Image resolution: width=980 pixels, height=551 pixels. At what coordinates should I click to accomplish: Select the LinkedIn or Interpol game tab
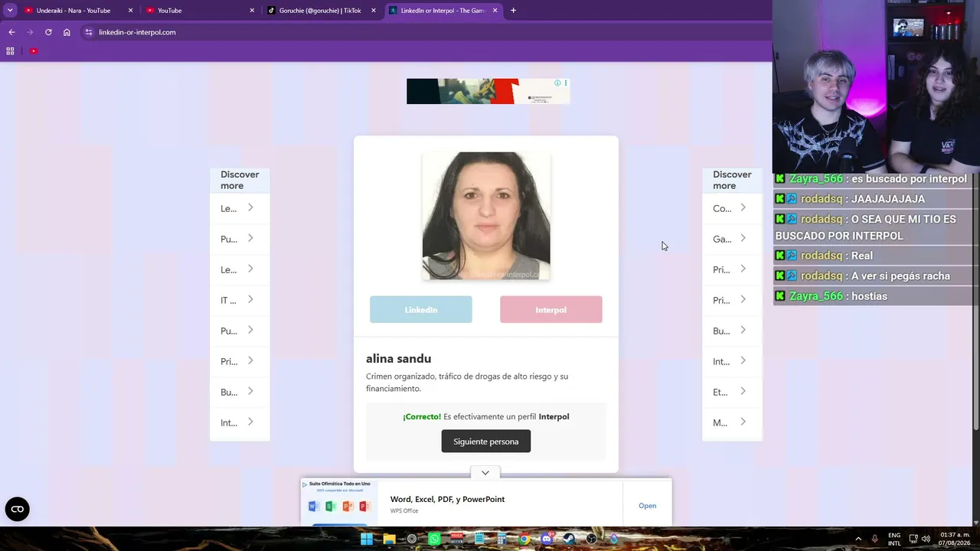443,11
